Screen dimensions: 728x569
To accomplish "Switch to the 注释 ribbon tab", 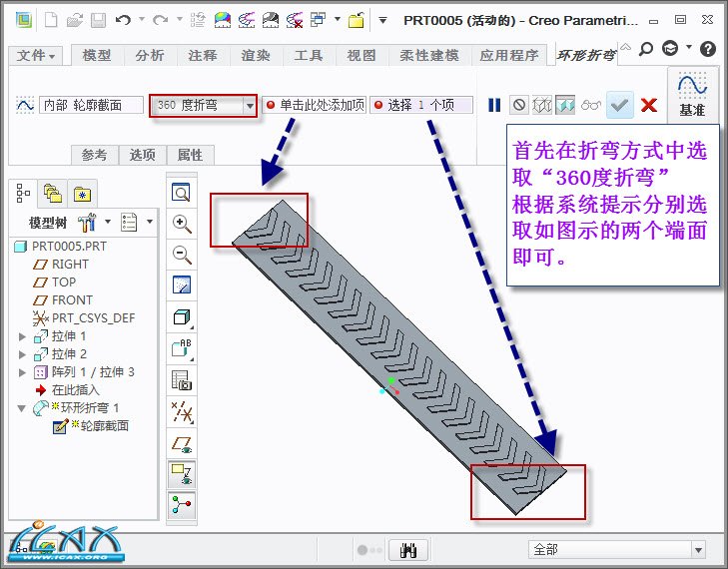I will coord(203,55).
